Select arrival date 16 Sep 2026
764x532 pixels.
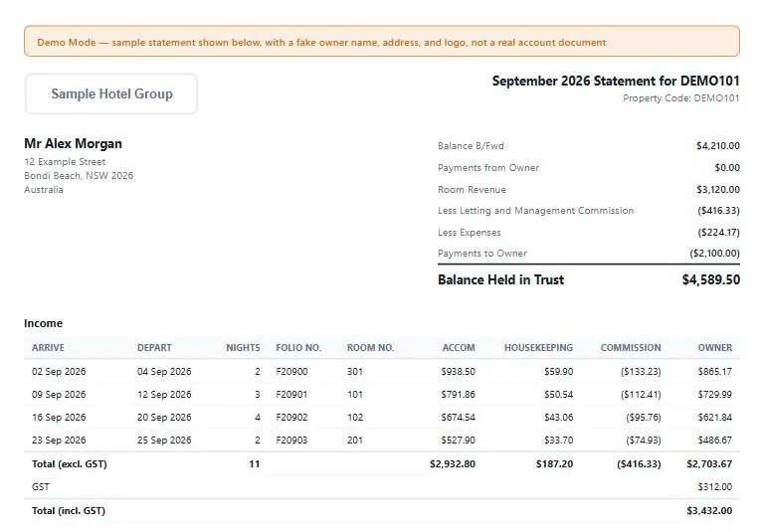59,418
